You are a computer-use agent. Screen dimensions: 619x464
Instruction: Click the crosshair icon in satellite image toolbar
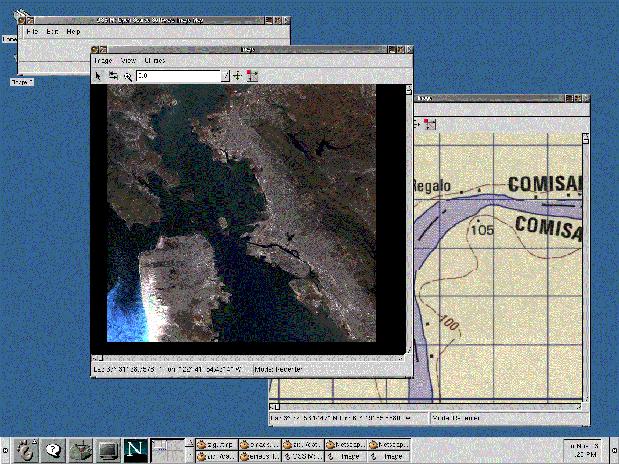(238, 76)
